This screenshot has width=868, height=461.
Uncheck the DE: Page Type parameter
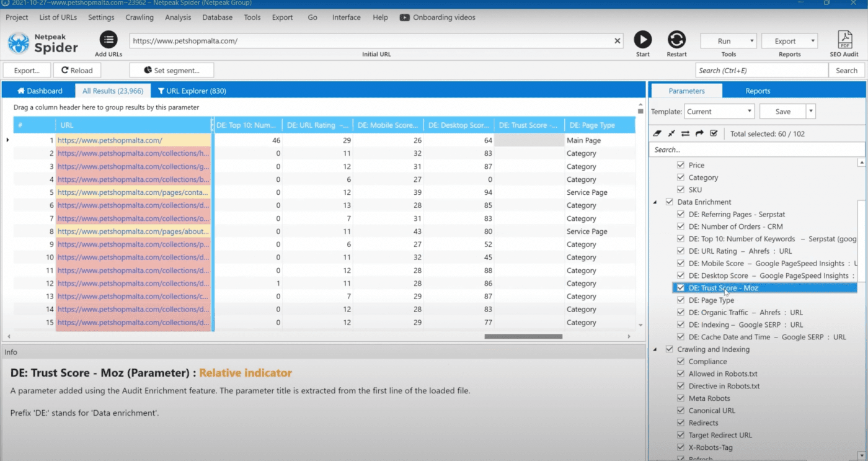coord(681,300)
